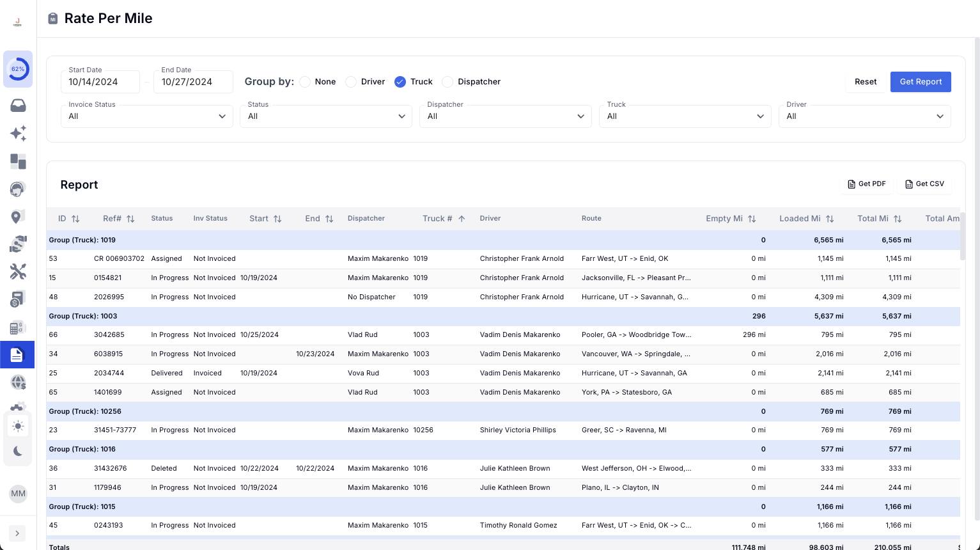Click the Get Report button
980x550 pixels.
pyautogui.click(x=921, y=82)
